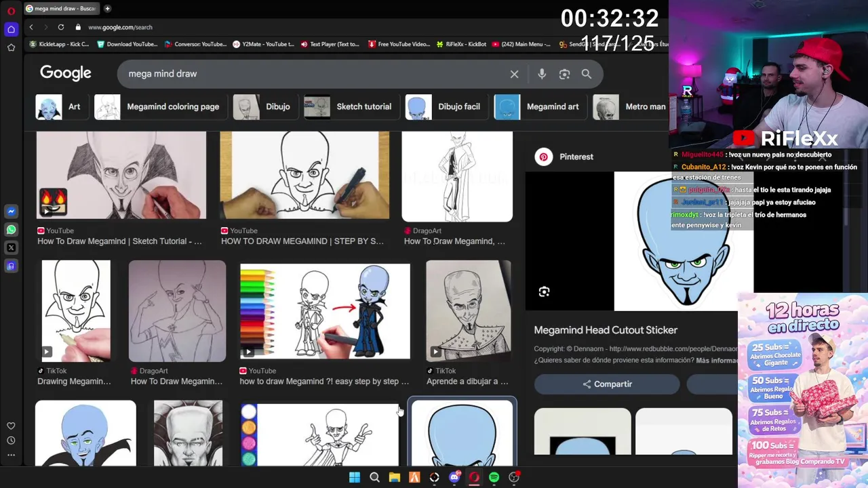Open the sidebar history clock icon

click(11, 441)
